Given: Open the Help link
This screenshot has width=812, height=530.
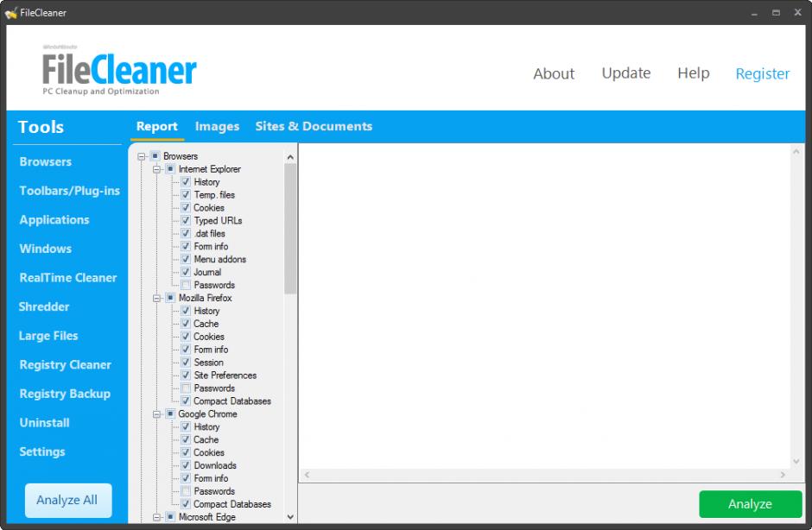Looking at the screenshot, I should pos(693,73).
